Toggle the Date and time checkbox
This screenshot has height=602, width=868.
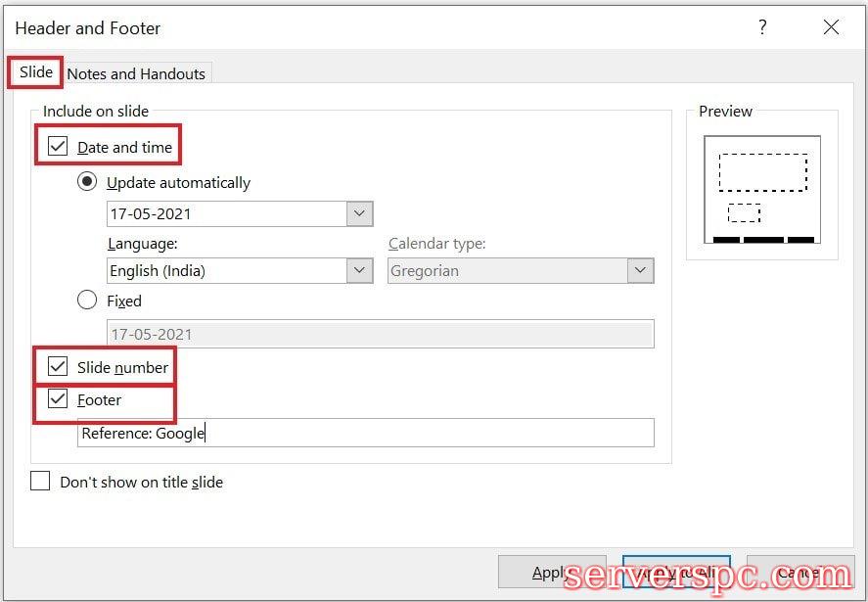[59, 147]
